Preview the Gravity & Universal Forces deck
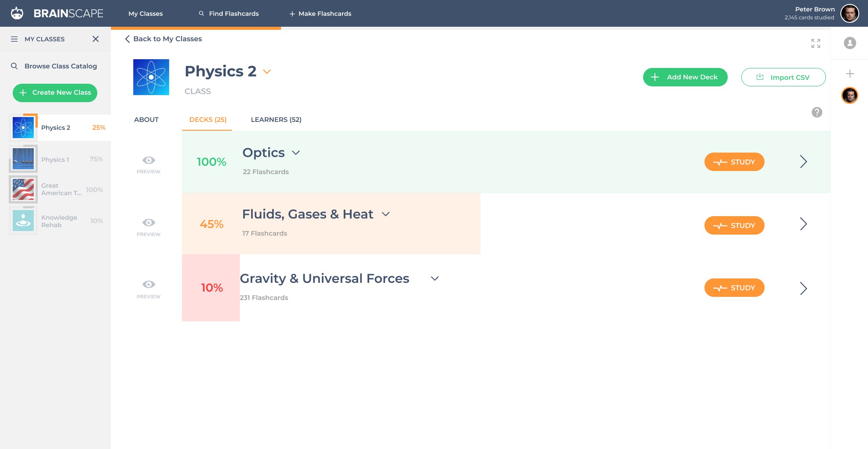The width and height of the screenshot is (868, 449). pyautogui.click(x=149, y=285)
